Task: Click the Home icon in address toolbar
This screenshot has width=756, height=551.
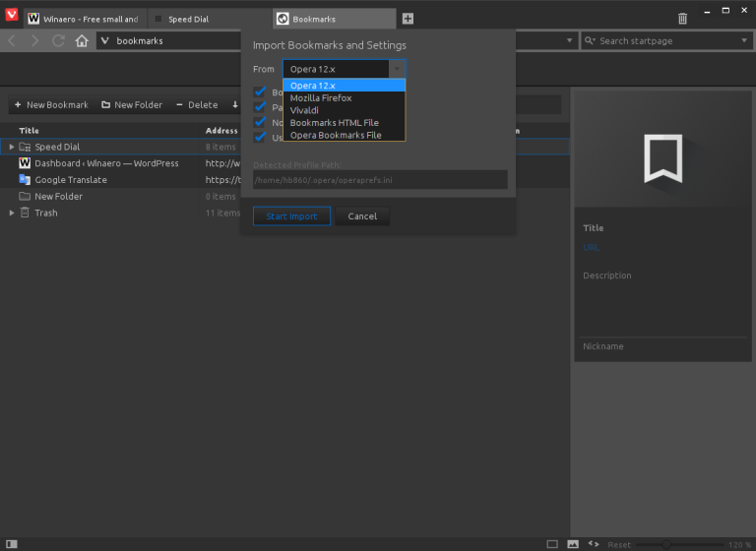Action: [x=82, y=41]
